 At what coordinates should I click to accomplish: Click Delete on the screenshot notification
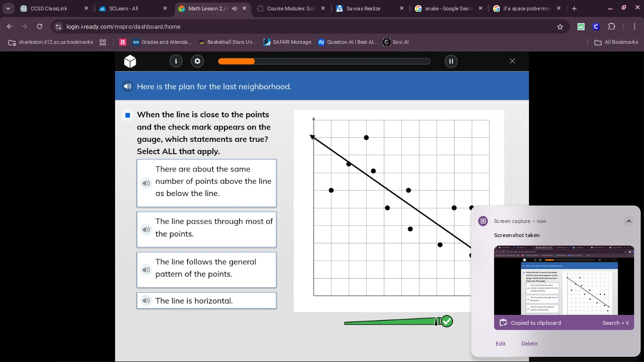coord(529,344)
